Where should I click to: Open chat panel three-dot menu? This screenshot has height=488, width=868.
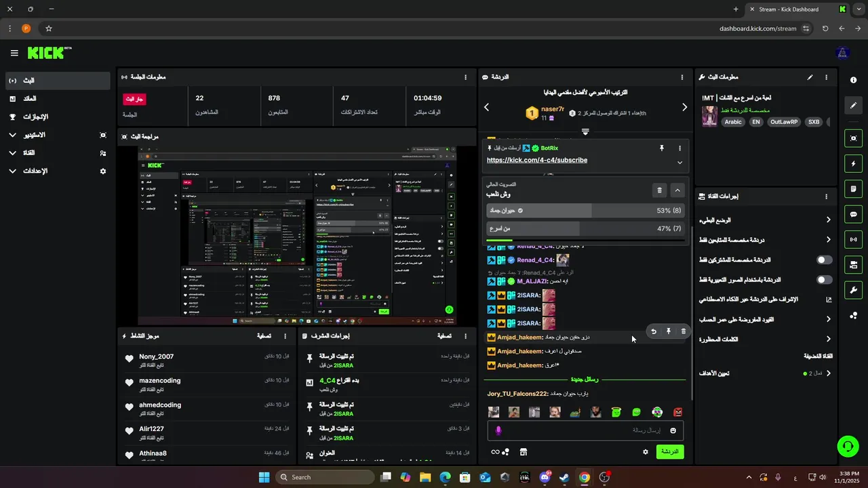[682, 77]
